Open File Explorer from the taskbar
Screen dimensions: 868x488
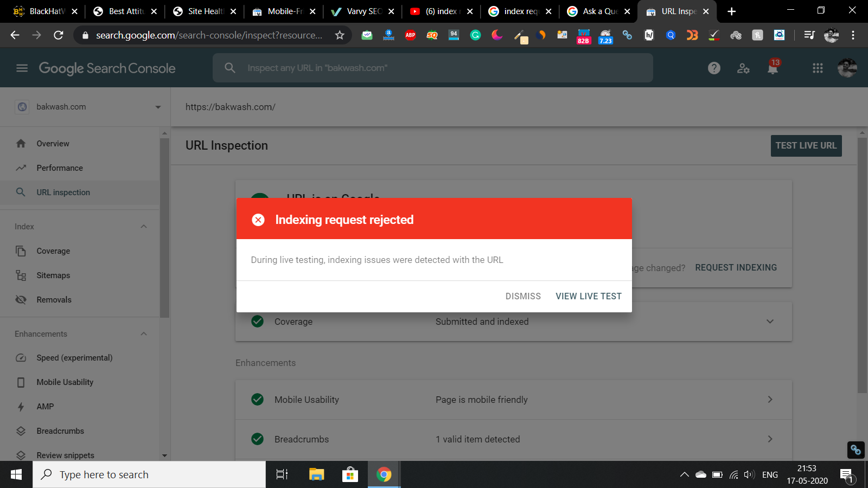[316, 475]
